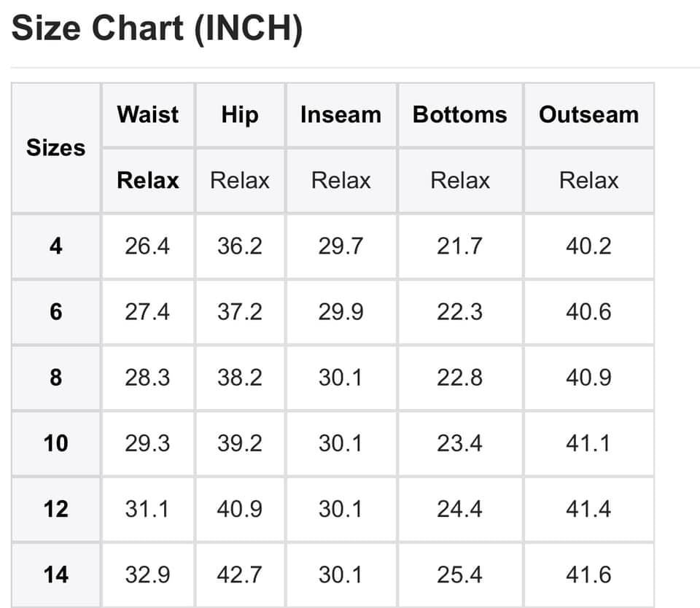Select the size 12 row label

pyautogui.click(x=56, y=509)
